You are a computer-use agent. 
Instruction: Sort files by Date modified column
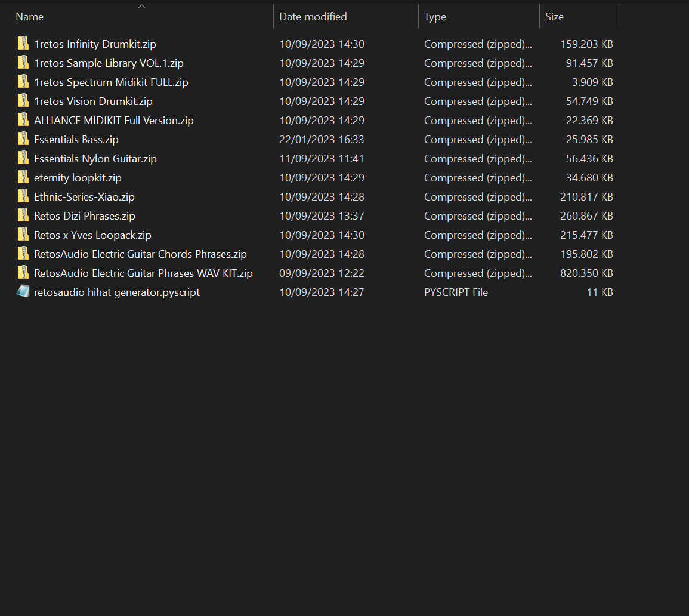pos(313,17)
